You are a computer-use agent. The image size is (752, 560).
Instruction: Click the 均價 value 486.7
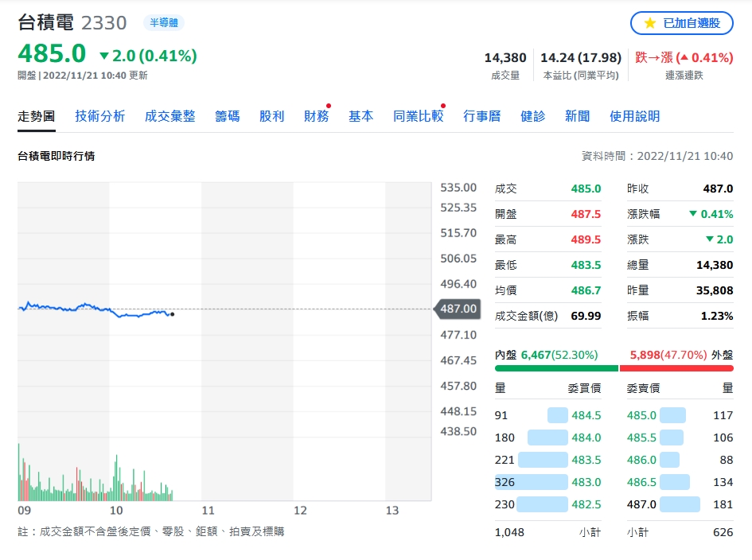(586, 290)
